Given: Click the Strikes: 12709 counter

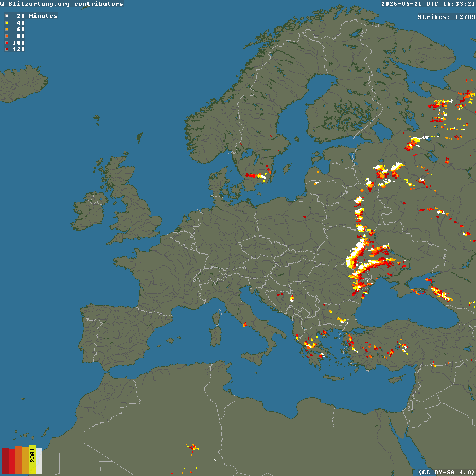Looking at the screenshot, I should [x=447, y=17].
